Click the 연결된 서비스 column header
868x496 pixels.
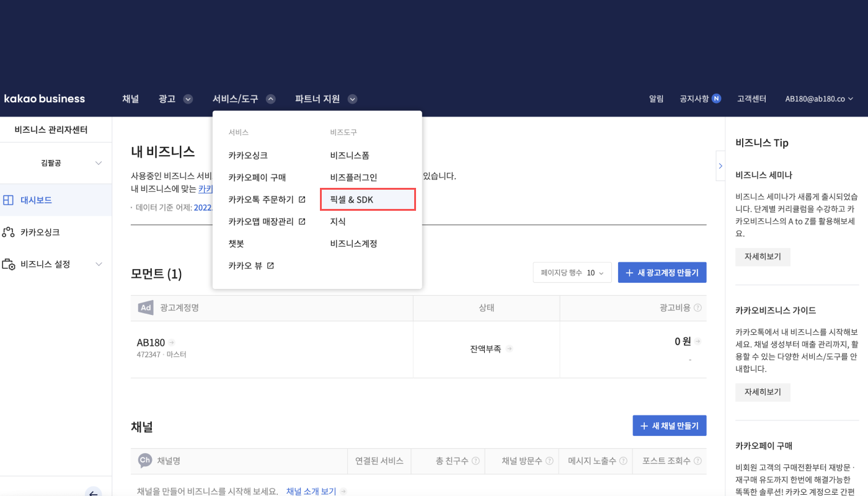pyautogui.click(x=379, y=461)
